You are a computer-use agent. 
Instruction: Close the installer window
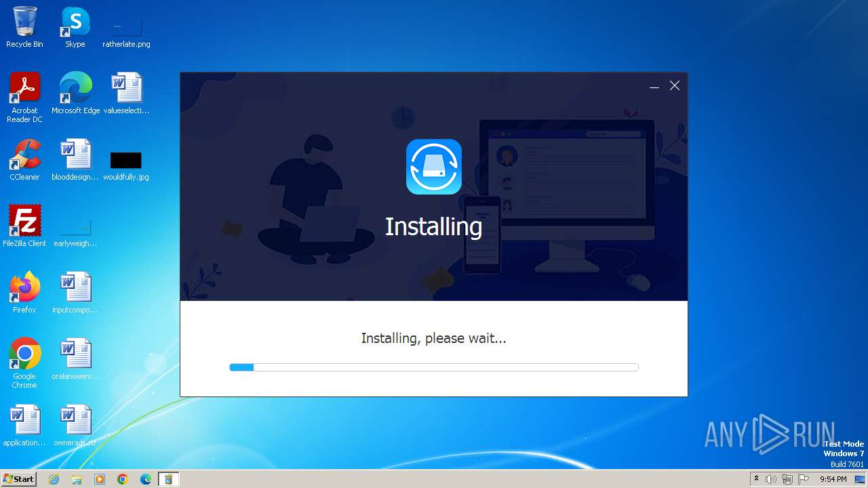[675, 86]
